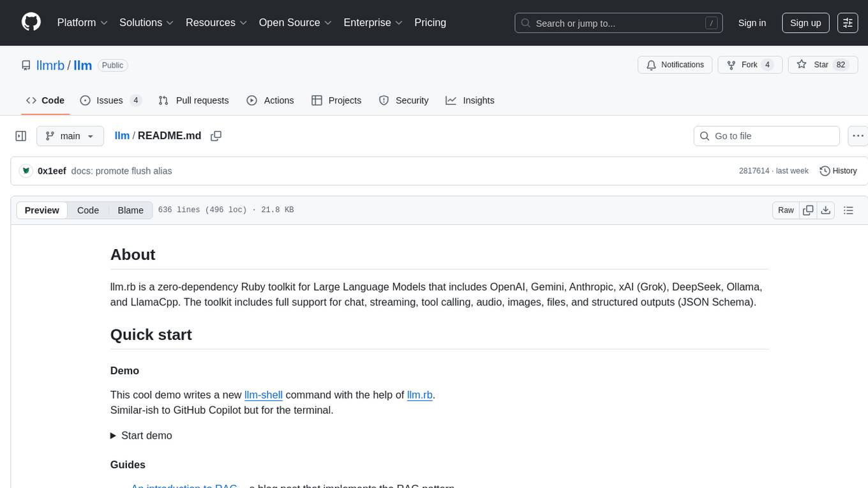This screenshot has width=868, height=488.
Task: Collapse the file tree side panel
Action: click(x=21, y=135)
